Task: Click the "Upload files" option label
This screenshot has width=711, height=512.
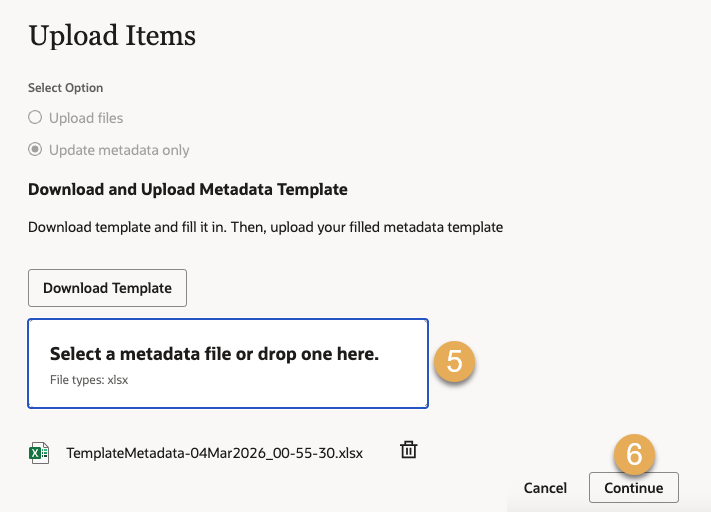Action: tap(86, 118)
